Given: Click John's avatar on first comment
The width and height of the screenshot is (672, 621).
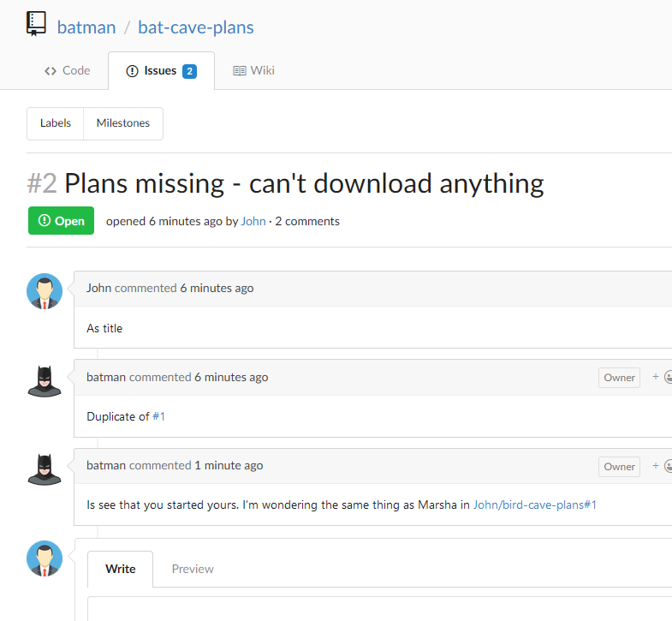Looking at the screenshot, I should pyautogui.click(x=45, y=291).
